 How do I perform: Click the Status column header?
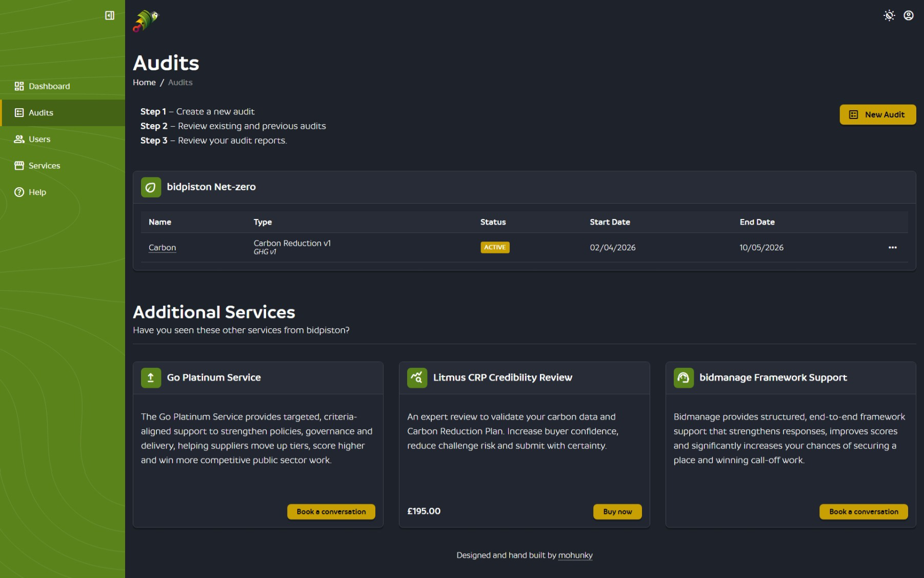(493, 222)
